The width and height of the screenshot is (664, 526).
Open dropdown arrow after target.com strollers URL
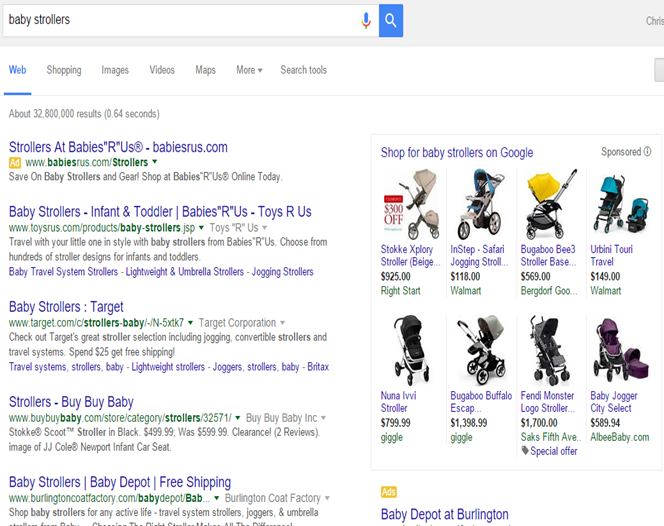click(191, 323)
